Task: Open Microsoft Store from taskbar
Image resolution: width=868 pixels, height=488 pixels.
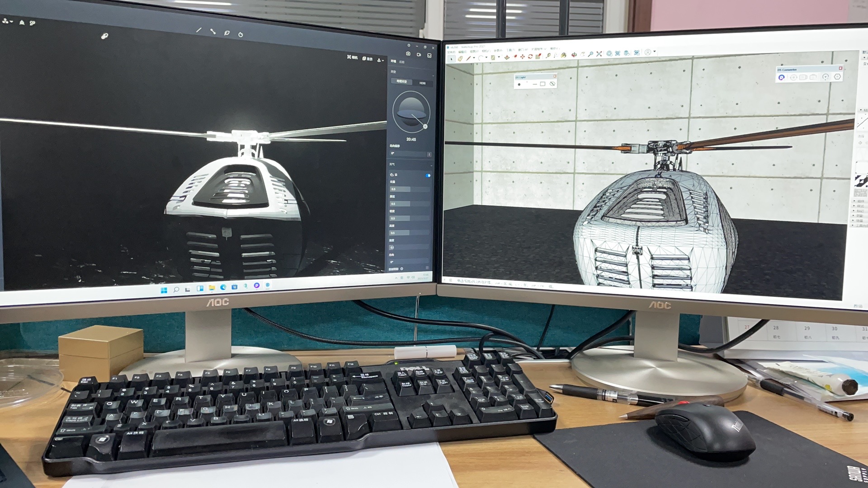Action: (x=235, y=287)
